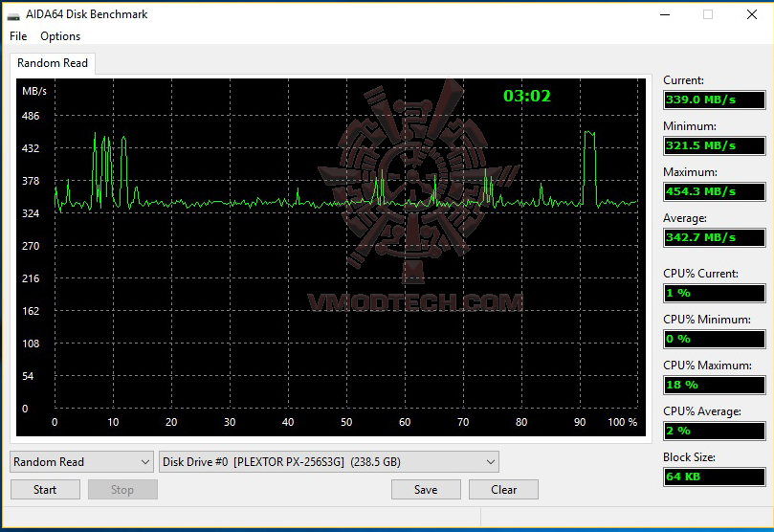The image size is (774, 532).
Task: Click the Start benchmark button
Action: click(x=45, y=490)
